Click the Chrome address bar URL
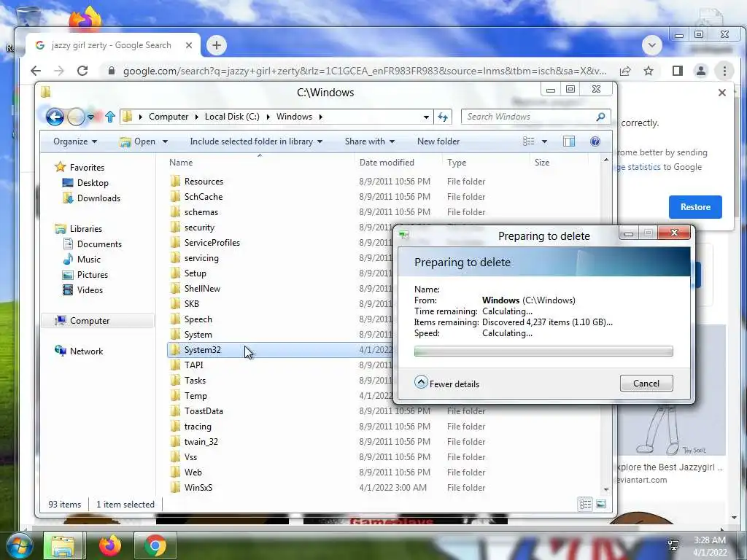Viewport: 747px width, 560px height. click(x=365, y=71)
